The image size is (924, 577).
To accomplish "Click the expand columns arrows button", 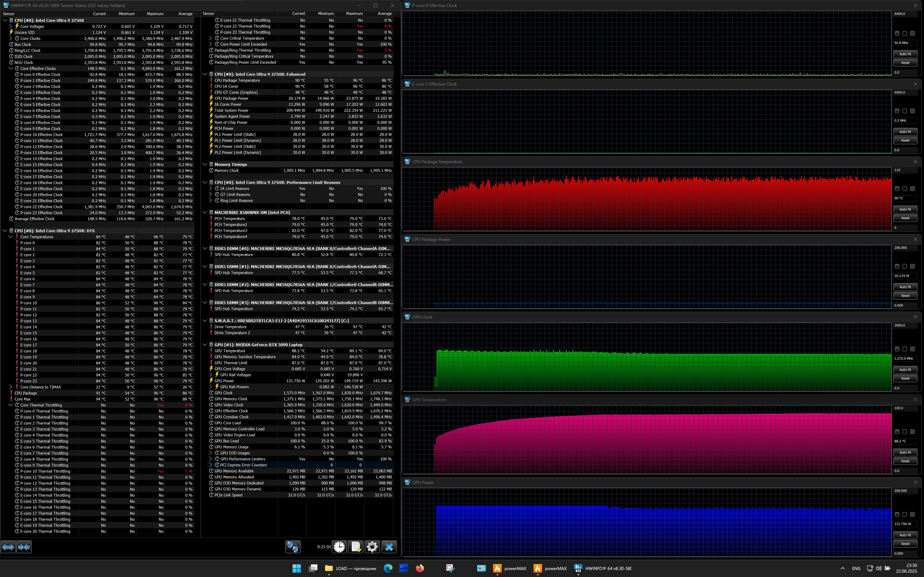I will (8, 547).
